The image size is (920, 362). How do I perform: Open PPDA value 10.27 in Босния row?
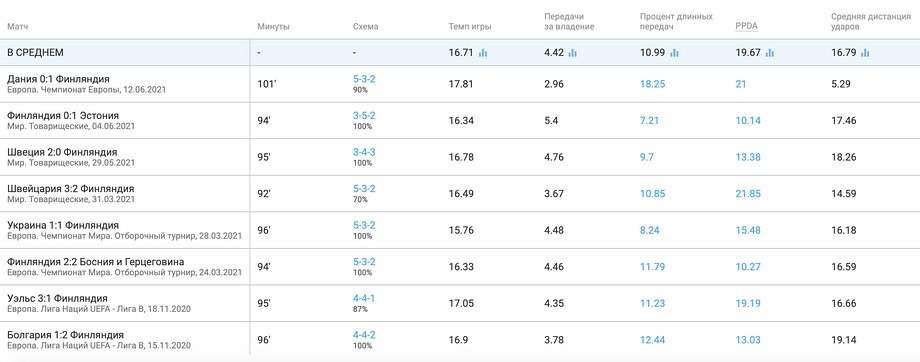pos(748,267)
